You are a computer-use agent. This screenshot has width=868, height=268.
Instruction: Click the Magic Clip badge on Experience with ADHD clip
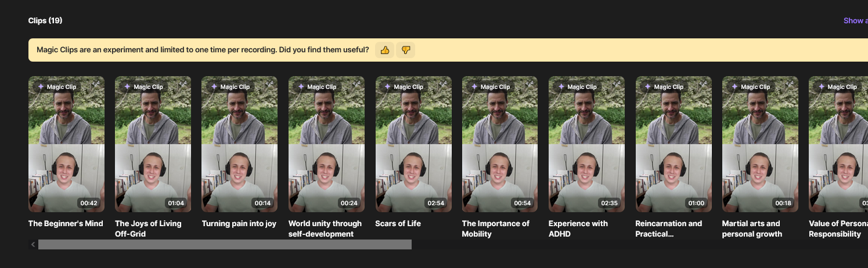tap(577, 87)
